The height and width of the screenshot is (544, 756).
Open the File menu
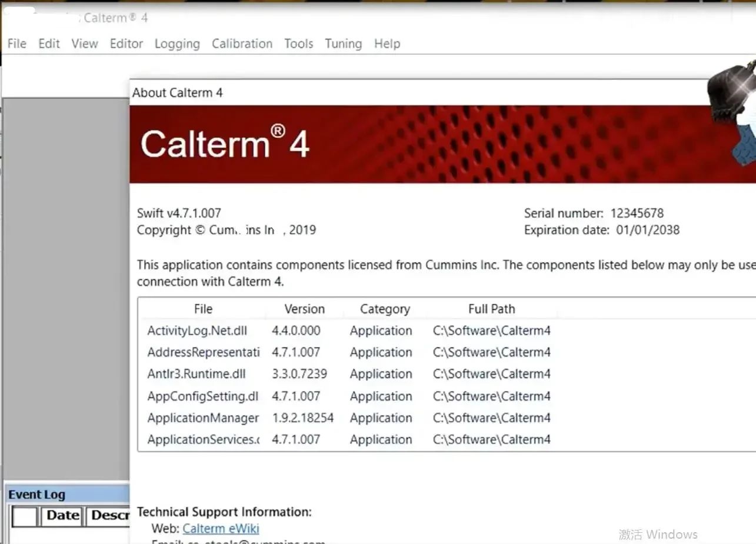point(17,44)
